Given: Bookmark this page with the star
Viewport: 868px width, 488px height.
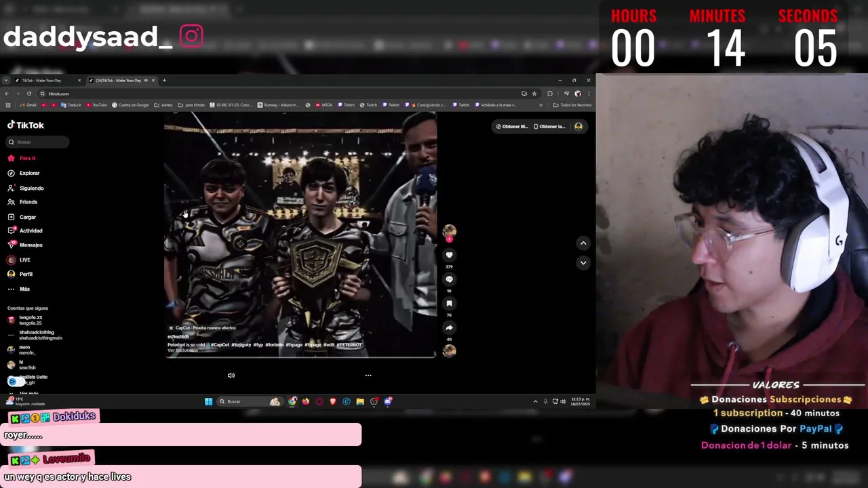Looking at the screenshot, I should [534, 94].
